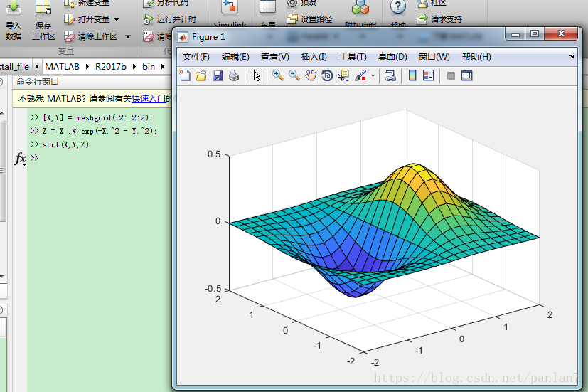588x392 pixels.
Task: Click the 导入数据 button
Action: coord(14,21)
